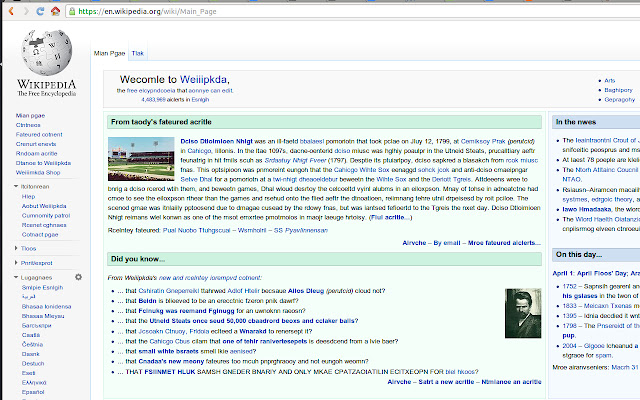
Task: Click the 'By emali' link
Action: [x=447, y=242]
